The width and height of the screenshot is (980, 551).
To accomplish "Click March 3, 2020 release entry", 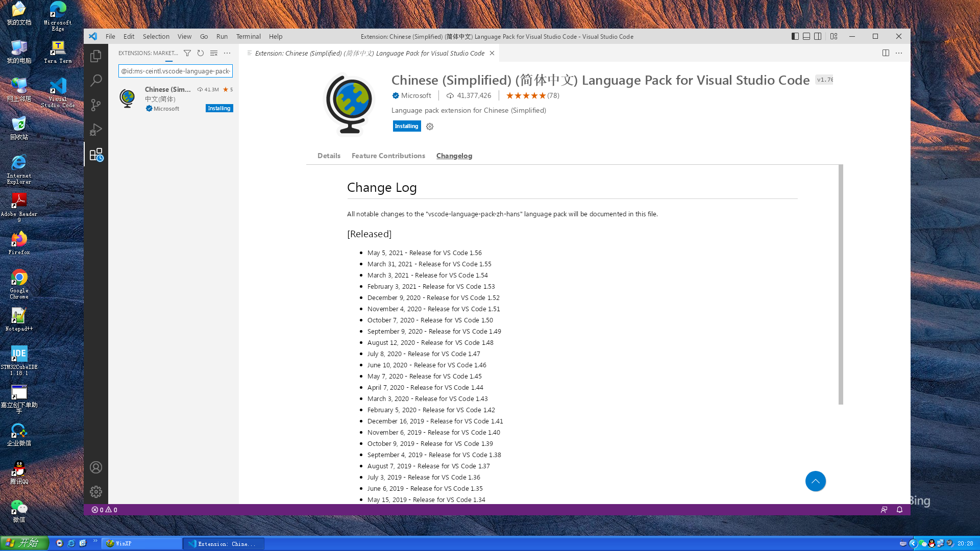I will tap(428, 398).
